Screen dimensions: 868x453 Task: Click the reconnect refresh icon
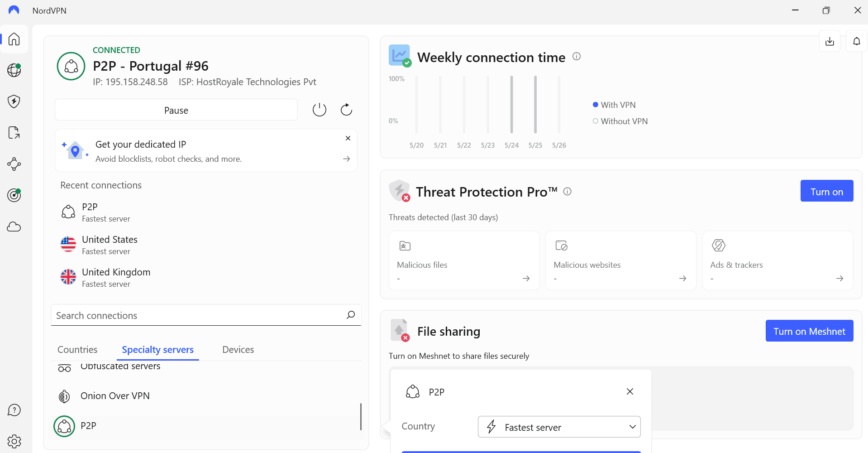click(346, 110)
